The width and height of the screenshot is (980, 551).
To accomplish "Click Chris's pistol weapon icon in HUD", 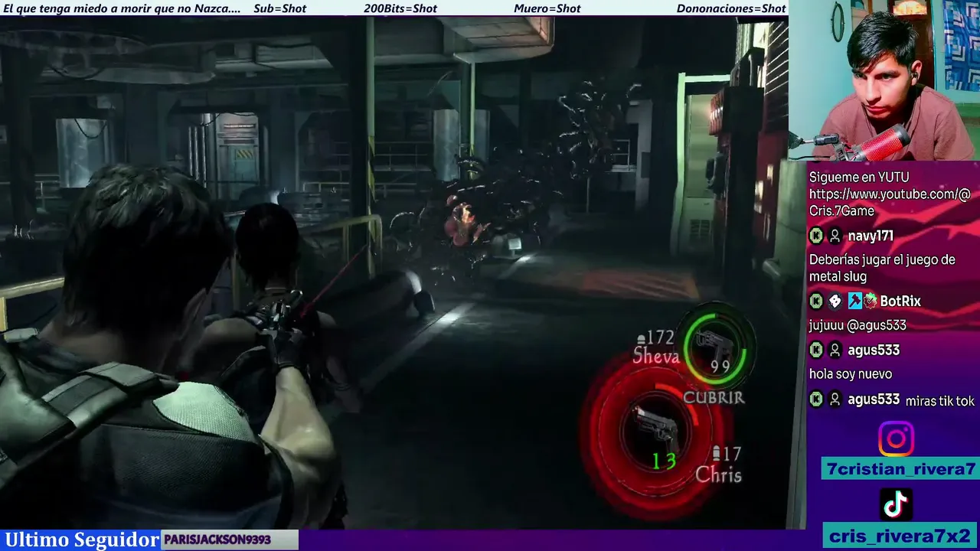I will tap(658, 429).
